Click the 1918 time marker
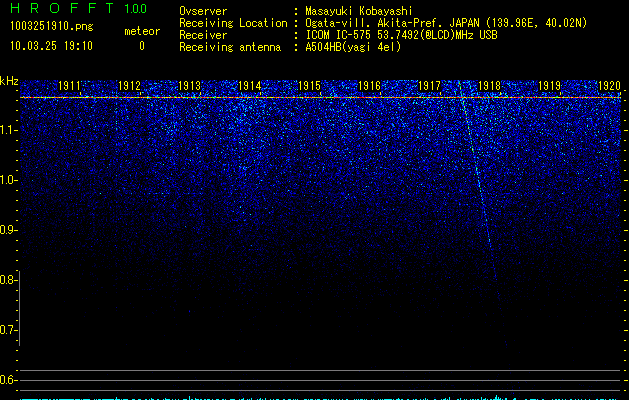The height and width of the screenshot is (400, 629). [x=489, y=86]
